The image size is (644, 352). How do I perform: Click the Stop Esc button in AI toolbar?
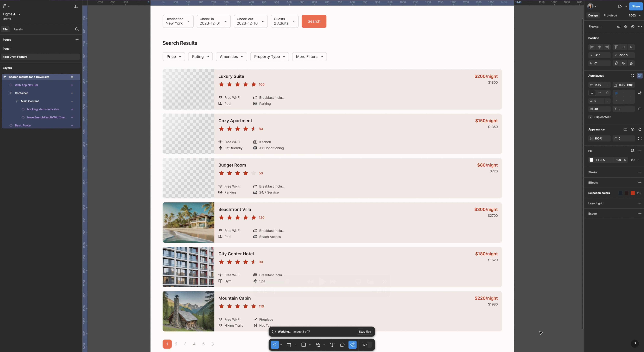pos(365,332)
